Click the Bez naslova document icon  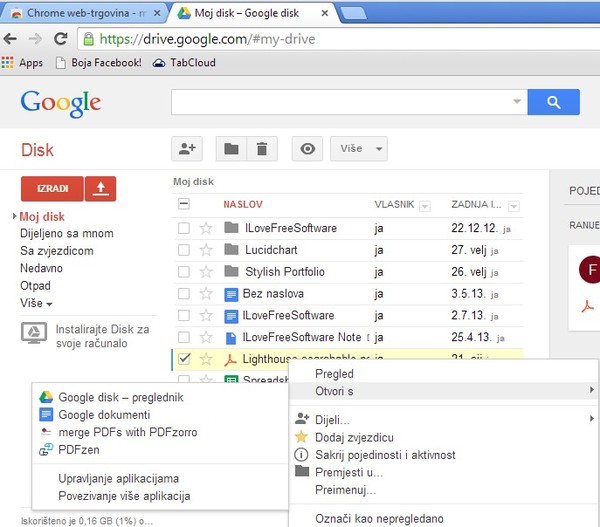[x=231, y=294]
